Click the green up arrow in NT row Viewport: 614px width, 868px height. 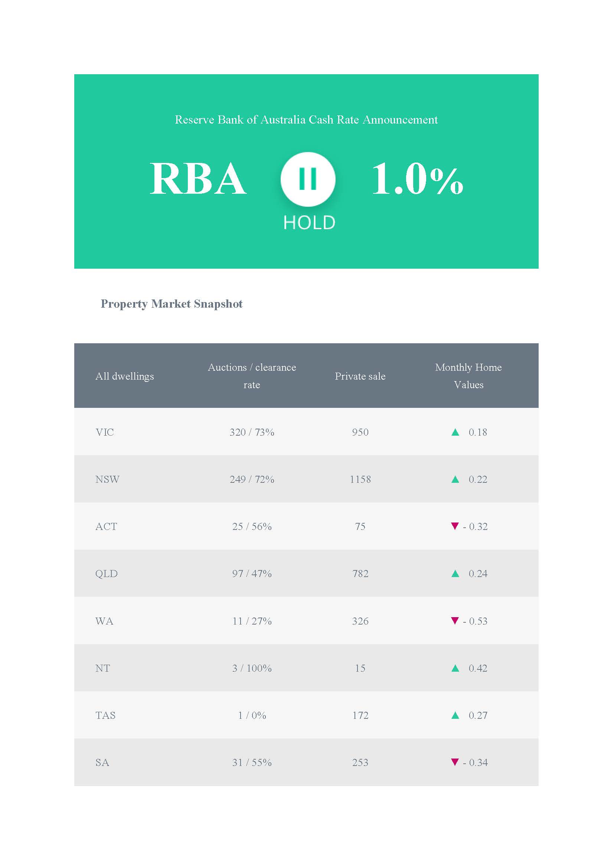tap(455, 668)
